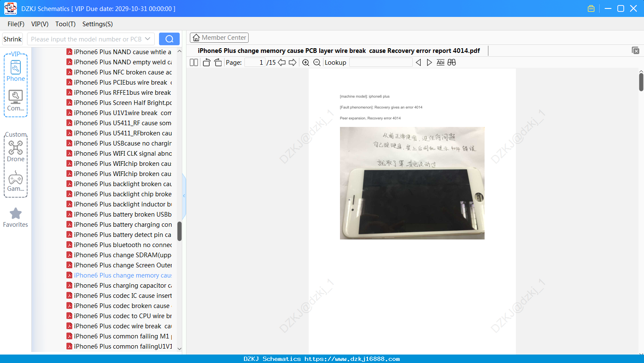
Task: Expand the model number dropdown
Action: pyautogui.click(x=148, y=39)
